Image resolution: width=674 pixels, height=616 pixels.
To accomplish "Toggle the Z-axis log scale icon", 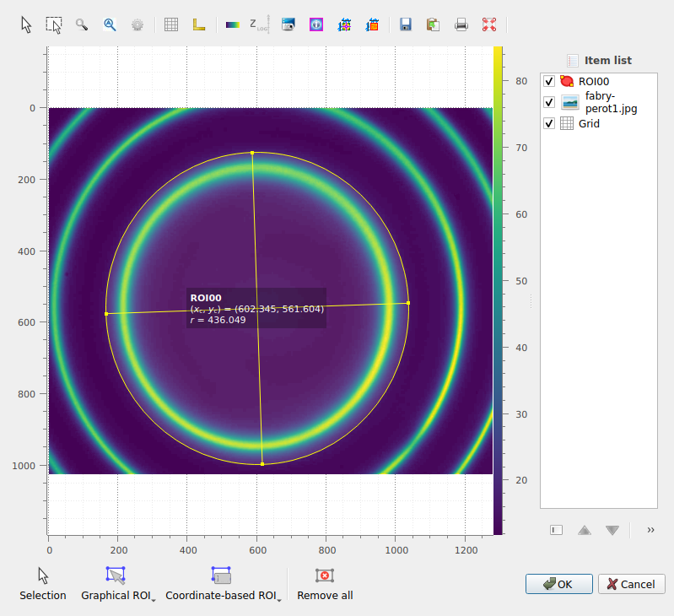I will coord(259,24).
